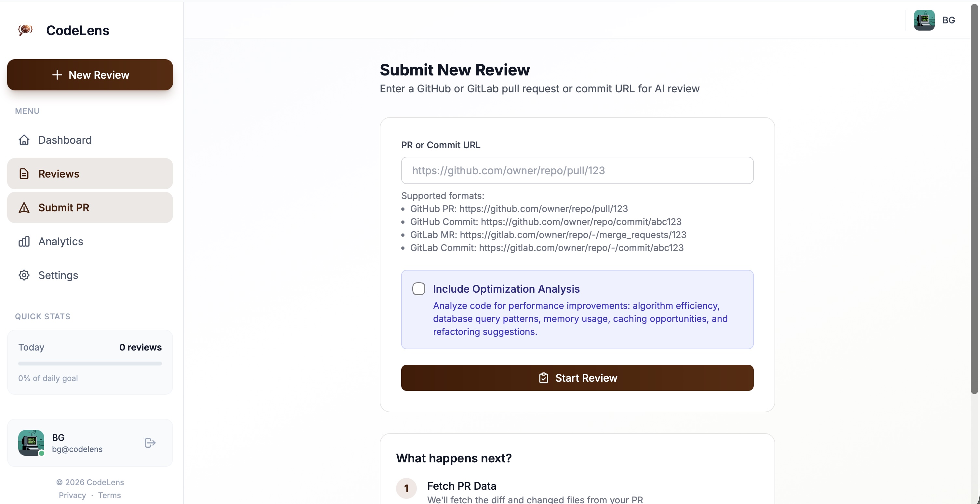Open the Privacy link
The width and height of the screenshot is (980, 504).
pos(72,495)
